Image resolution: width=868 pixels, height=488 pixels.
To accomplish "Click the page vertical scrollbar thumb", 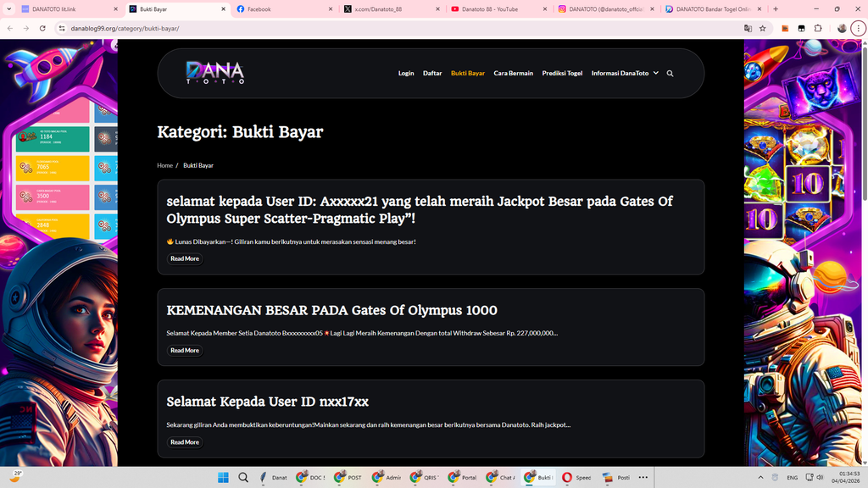I will pos(864,125).
